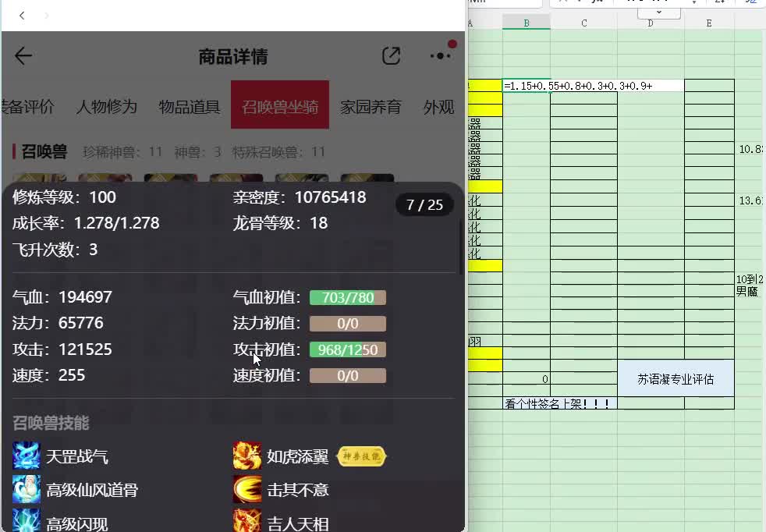Click the 男魔 cell in spreadsheet
766x532 pixels.
747,292
